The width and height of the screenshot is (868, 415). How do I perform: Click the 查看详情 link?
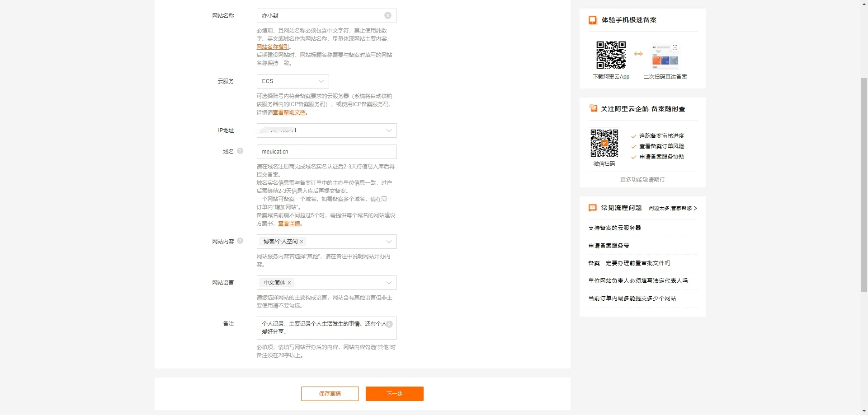289,224
